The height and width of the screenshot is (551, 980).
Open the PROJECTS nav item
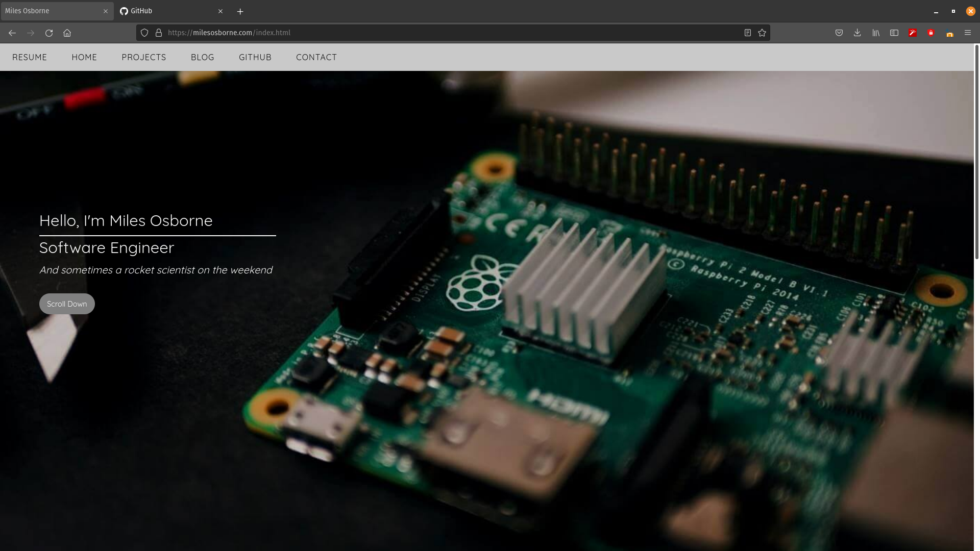(x=144, y=57)
